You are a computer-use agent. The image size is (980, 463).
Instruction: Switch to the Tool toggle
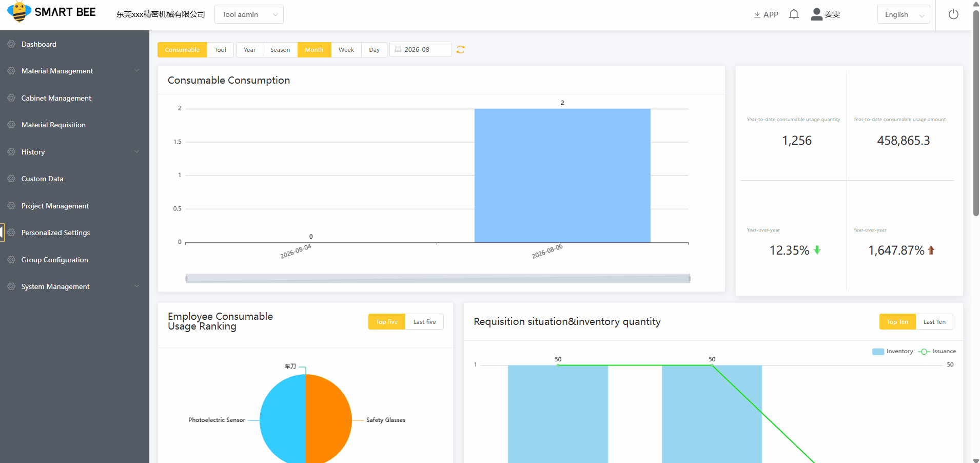pyautogui.click(x=220, y=50)
